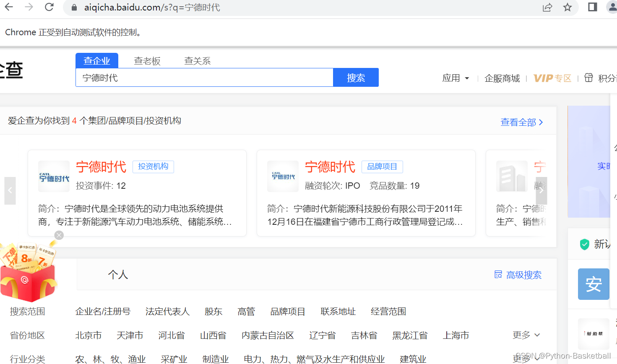Filter industry by 采矿业

click(174, 359)
